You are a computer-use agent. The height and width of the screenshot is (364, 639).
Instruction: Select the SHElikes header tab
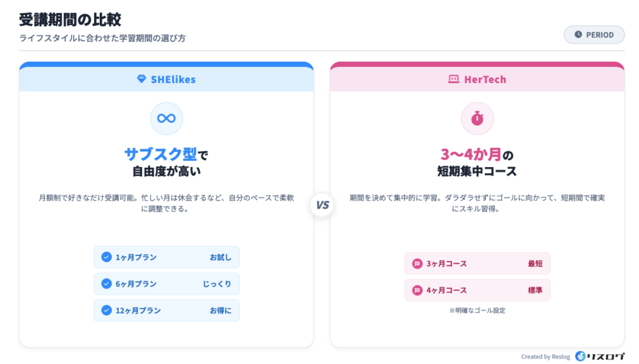(x=166, y=79)
